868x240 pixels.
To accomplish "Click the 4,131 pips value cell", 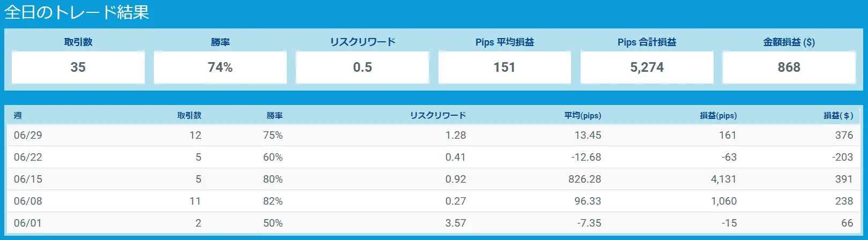I will click(x=724, y=179).
